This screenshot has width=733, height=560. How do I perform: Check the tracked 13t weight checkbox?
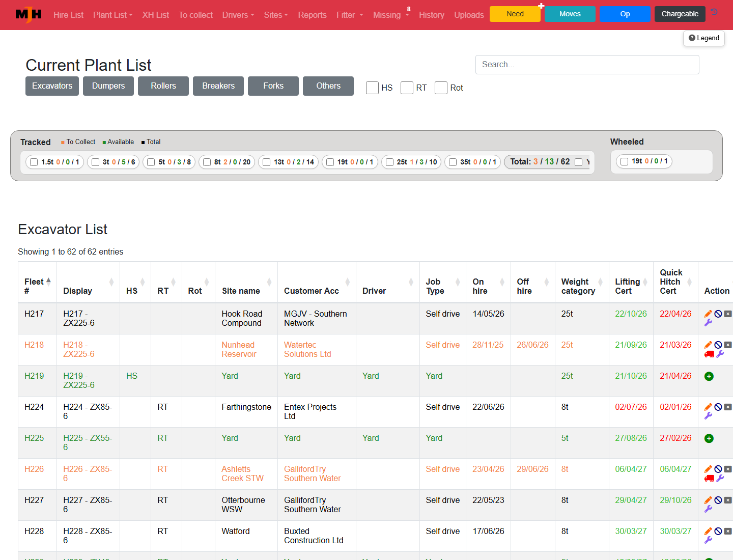tap(266, 162)
